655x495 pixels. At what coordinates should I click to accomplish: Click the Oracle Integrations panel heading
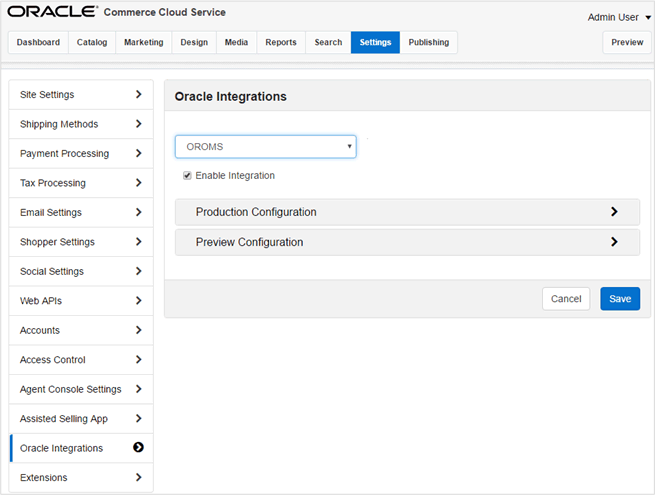point(231,96)
